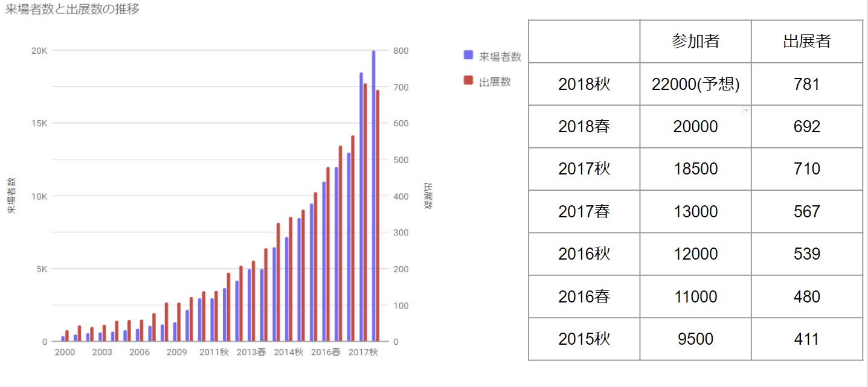Click the 15K left axis label

click(39, 123)
